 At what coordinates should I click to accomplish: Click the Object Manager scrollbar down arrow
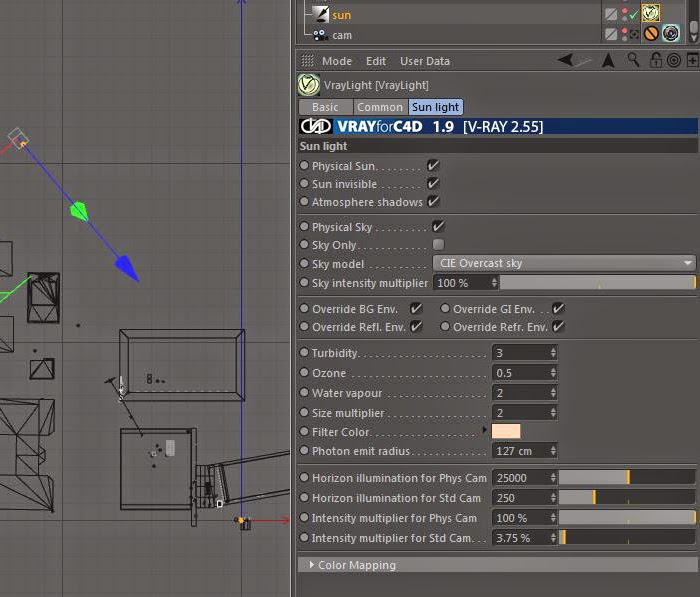(694, 38)
